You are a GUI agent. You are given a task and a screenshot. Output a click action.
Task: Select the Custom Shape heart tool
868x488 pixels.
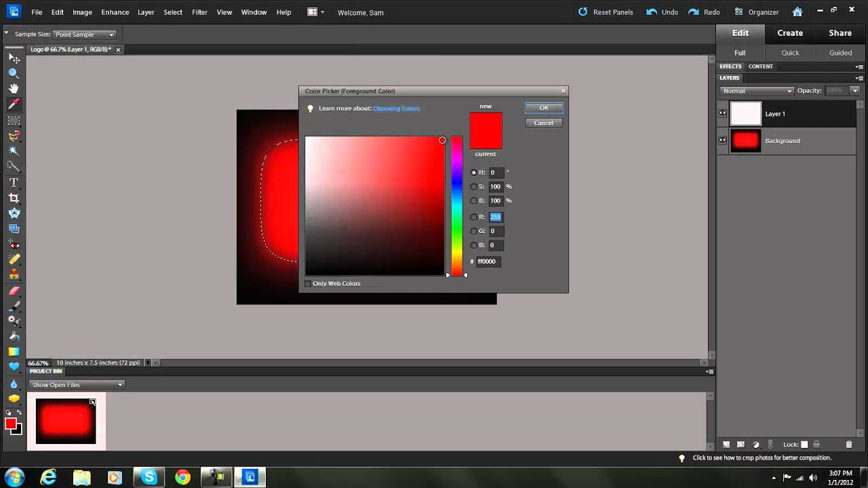pyautogui.click(x=14, y=367)
